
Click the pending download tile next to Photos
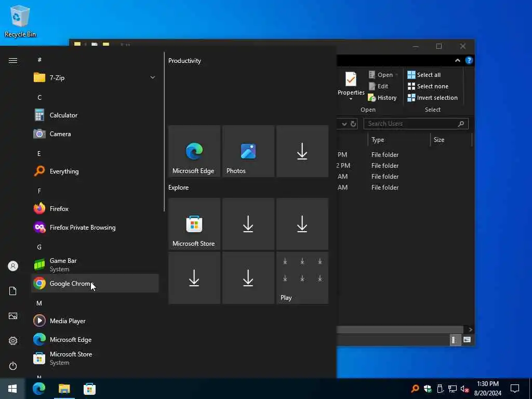[302, 151]
